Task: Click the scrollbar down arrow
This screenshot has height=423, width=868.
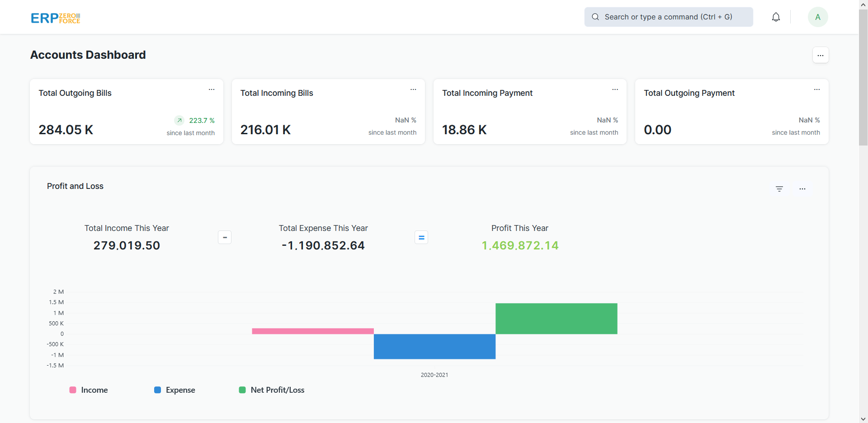Action: point(863,419)
